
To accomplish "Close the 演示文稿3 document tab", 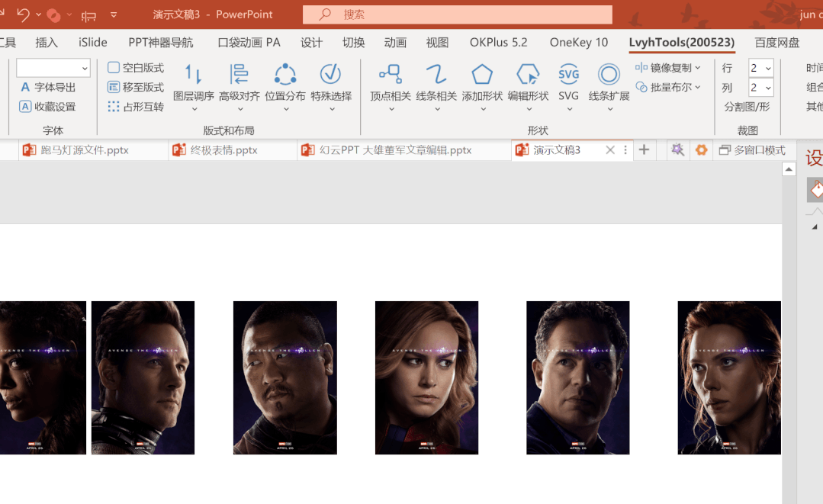I will [610, 150].
